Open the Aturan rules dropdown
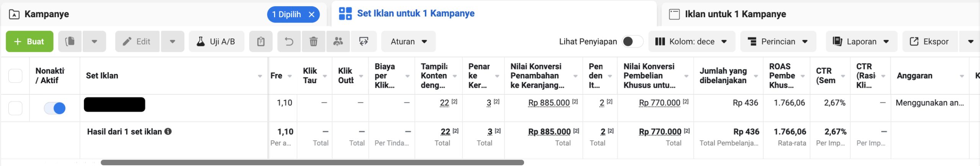 coord(408,41)
